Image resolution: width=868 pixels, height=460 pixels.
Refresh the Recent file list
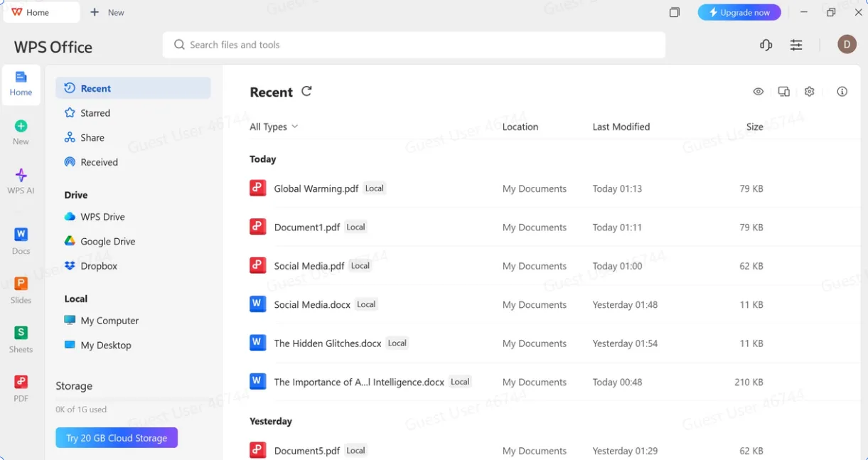click(x=306, y=91)
